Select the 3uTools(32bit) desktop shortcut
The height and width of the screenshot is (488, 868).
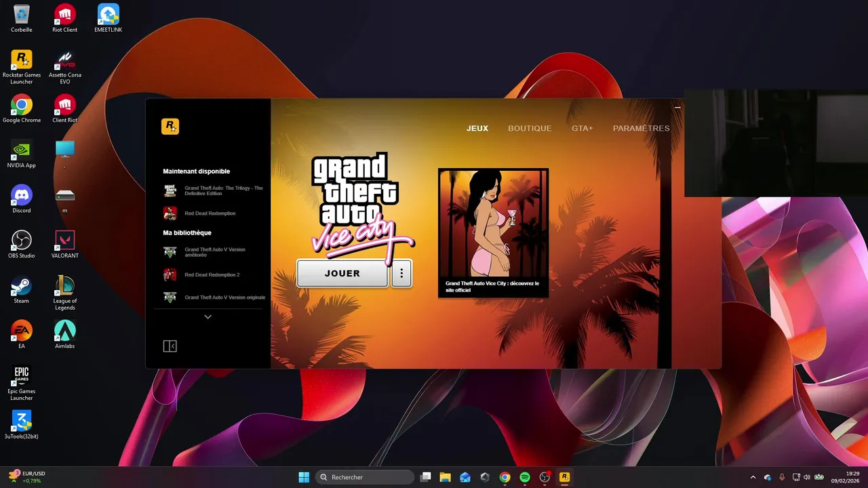22,425
